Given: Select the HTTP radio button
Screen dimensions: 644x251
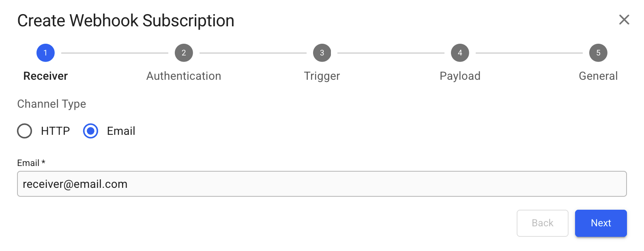Looking at the screenshot, I should click(x=25, y=131).
